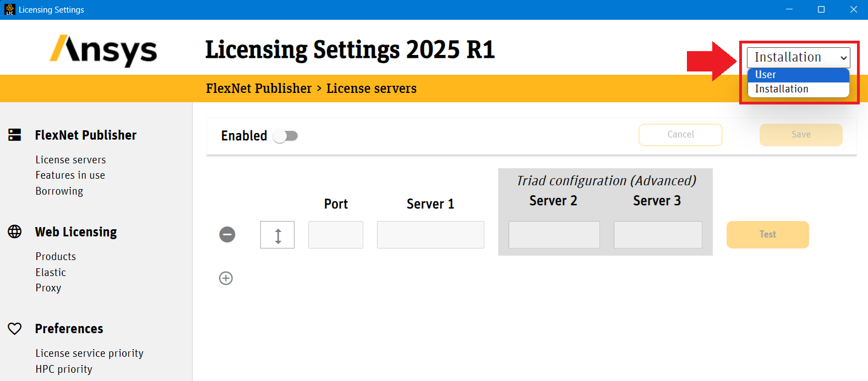Select Installation in the dropdown list
868x381 pixels.
pyautogui.click(x=798, y=89)
